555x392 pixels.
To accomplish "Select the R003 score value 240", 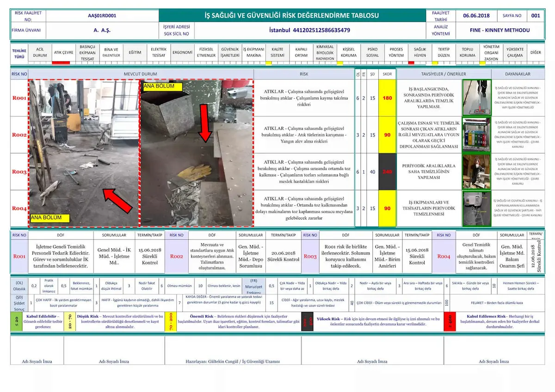I will click(x=387, y=171).
